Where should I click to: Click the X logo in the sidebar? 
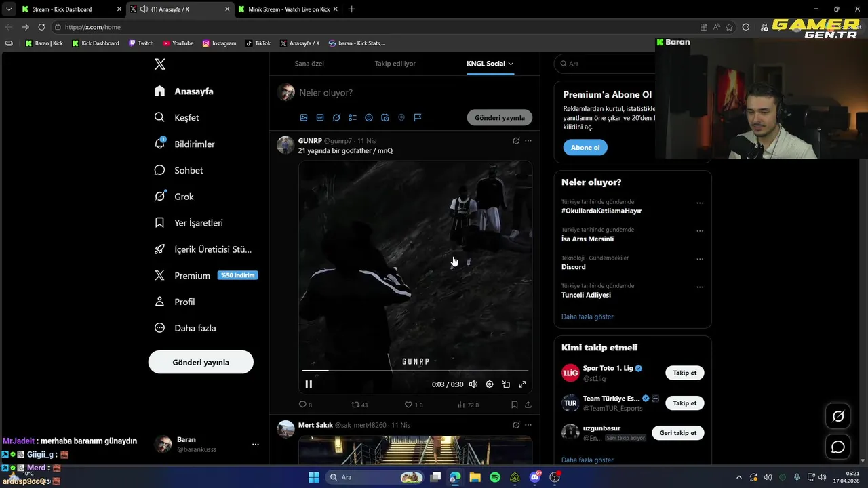(x=160, y=64)
